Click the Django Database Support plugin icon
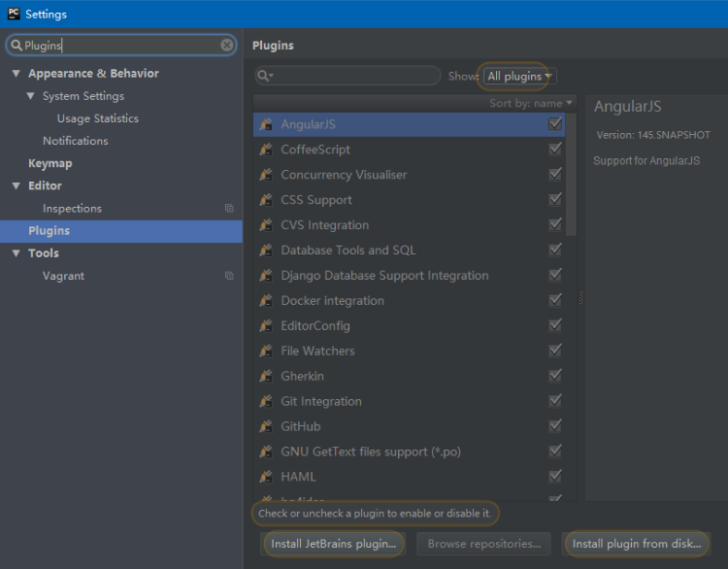 (x=266, y=276)
